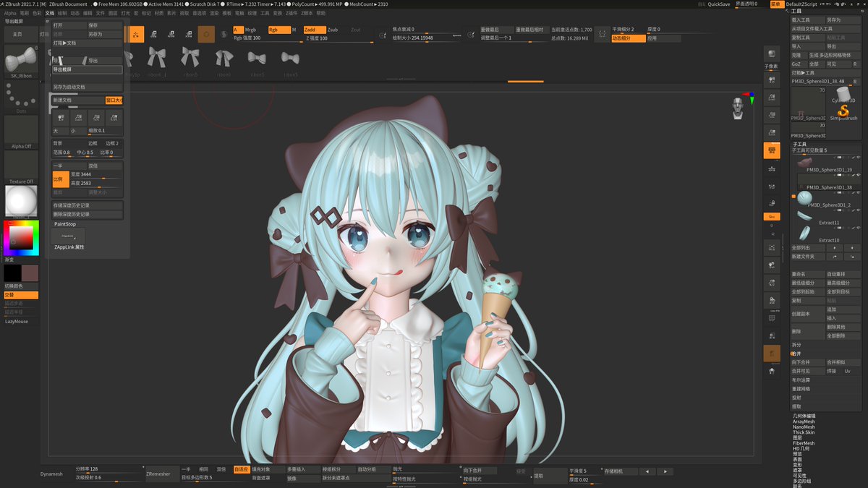Click the orange-brown circle icon in shelf
This screenshot has height=488, width=868.
[x=207, y=34]
